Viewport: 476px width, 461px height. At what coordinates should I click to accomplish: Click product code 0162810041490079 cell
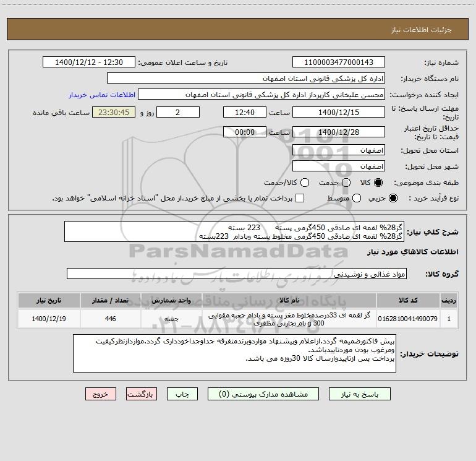click(408, 319)
